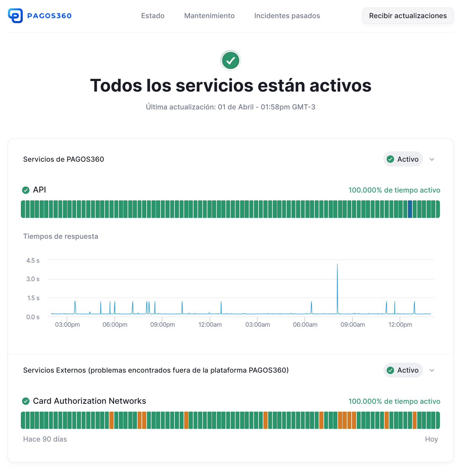Click the API service name
The image size is (465, 476).
click(x=39, y=190)
